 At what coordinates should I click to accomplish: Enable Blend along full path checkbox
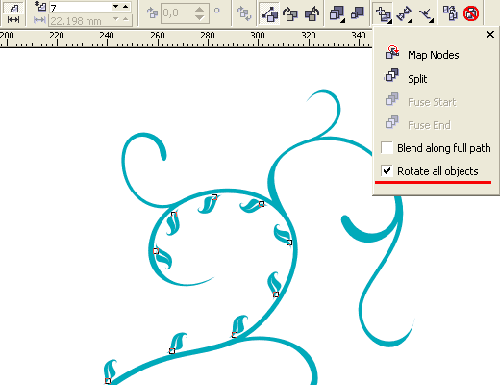387,148
